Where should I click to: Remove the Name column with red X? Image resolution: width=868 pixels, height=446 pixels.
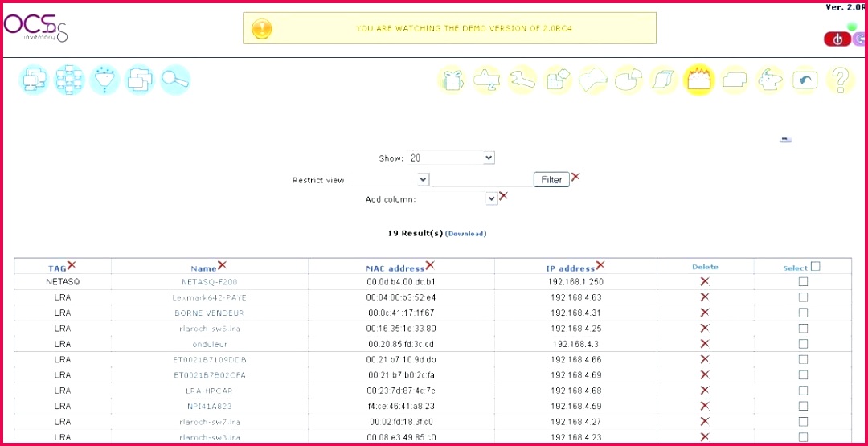pos(222,266)
